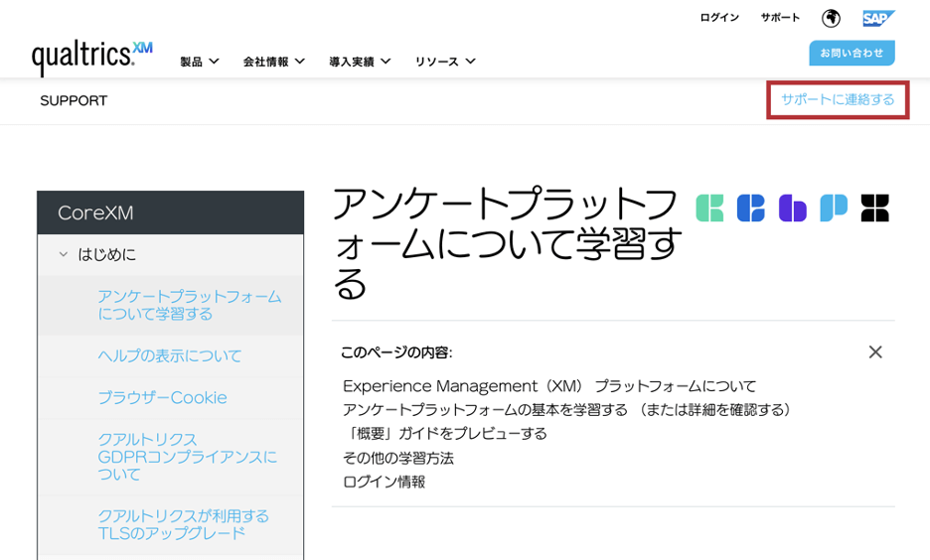Jump to ログイン情報 section
The image size is (930, 560).
coord(384,482)
